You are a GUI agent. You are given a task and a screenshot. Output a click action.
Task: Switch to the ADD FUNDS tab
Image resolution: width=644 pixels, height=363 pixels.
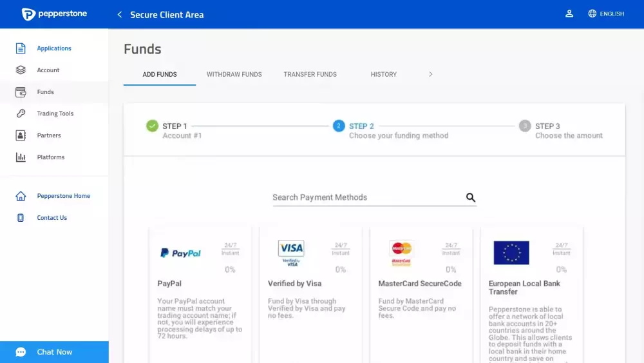(x=159, y=74)
